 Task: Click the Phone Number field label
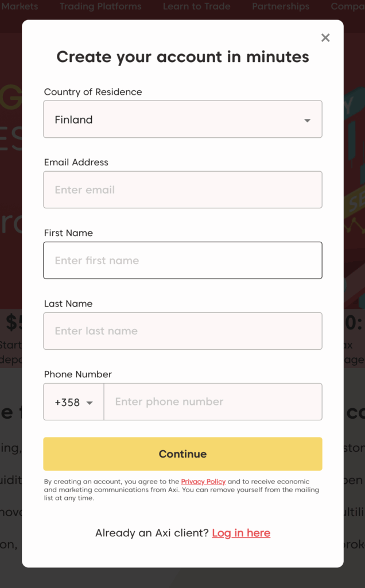click(x=78, y=374)
